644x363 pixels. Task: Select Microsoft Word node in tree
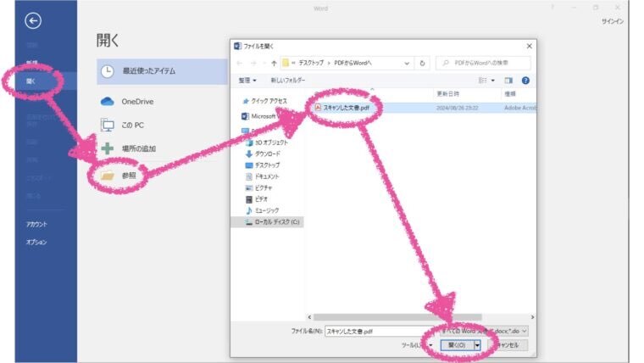point(263,116)
